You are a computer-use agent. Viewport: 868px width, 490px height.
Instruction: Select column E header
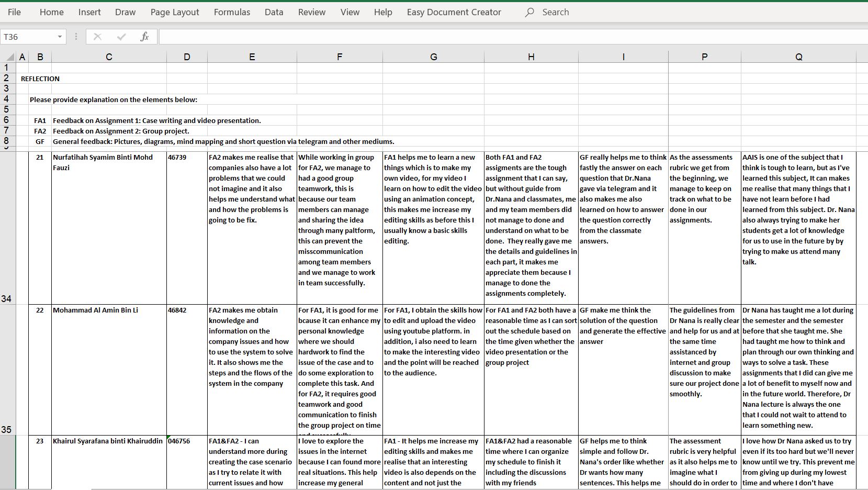pos(252,57)
